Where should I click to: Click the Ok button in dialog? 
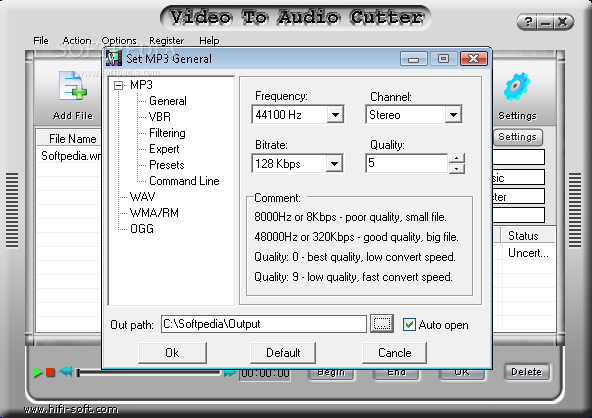tap(172, 353)
